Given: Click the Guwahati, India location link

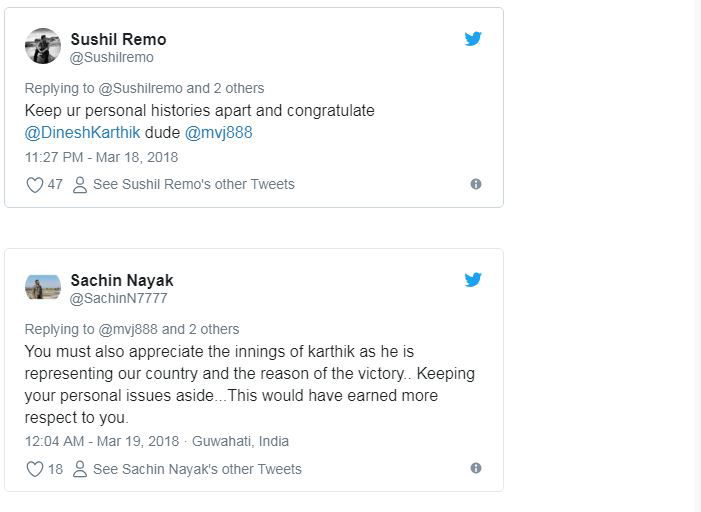Looking at the screenshot, I should [x=240, y=441].
